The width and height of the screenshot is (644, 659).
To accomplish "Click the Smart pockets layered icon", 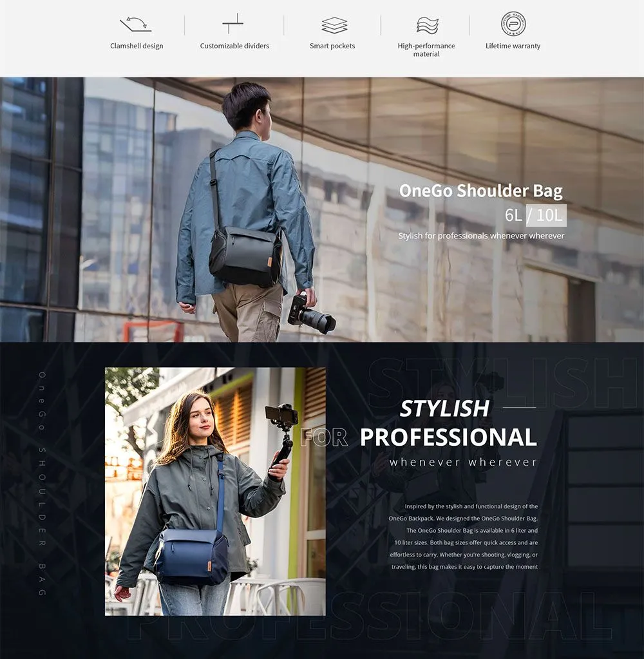I will pos(334,25).
